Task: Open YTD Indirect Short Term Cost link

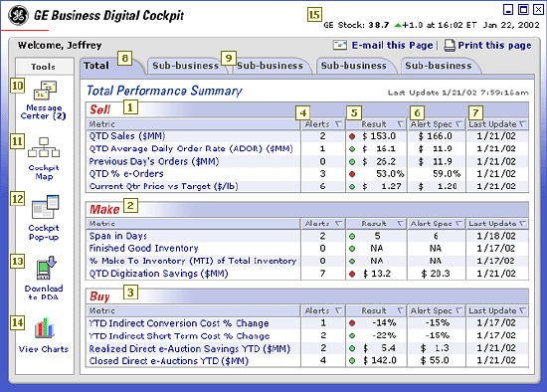Action: point(179,336)
